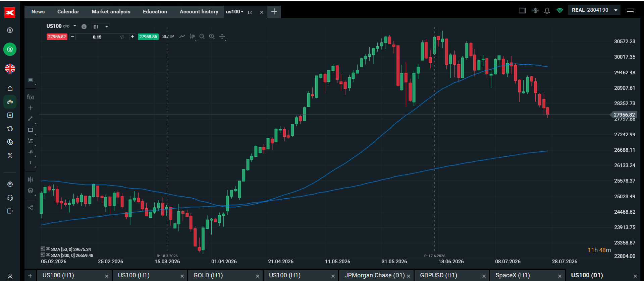Click the red xStation logo icon
The width and height of the screenshot is (644, 281).
pyautogui.click(x=10, y=13)
